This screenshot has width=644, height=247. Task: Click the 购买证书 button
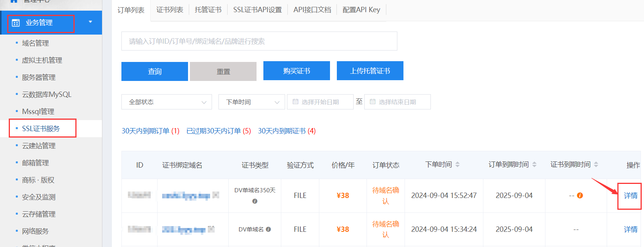tap(296, 71)
